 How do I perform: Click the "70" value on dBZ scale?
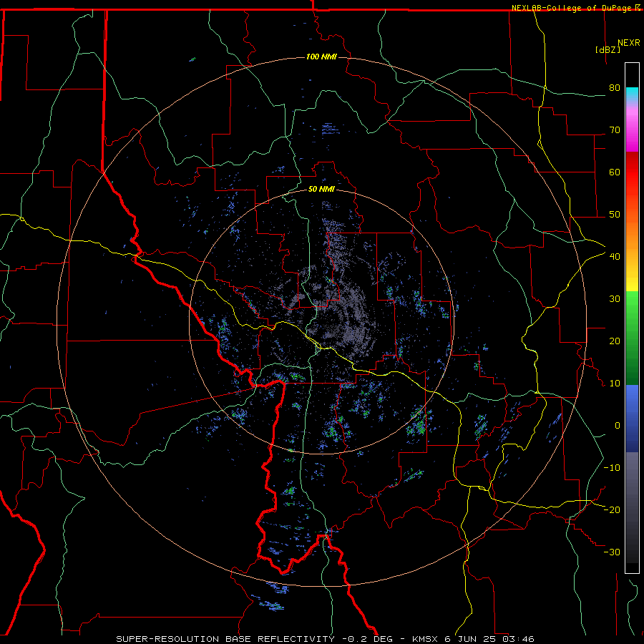[x=615, y=130]
